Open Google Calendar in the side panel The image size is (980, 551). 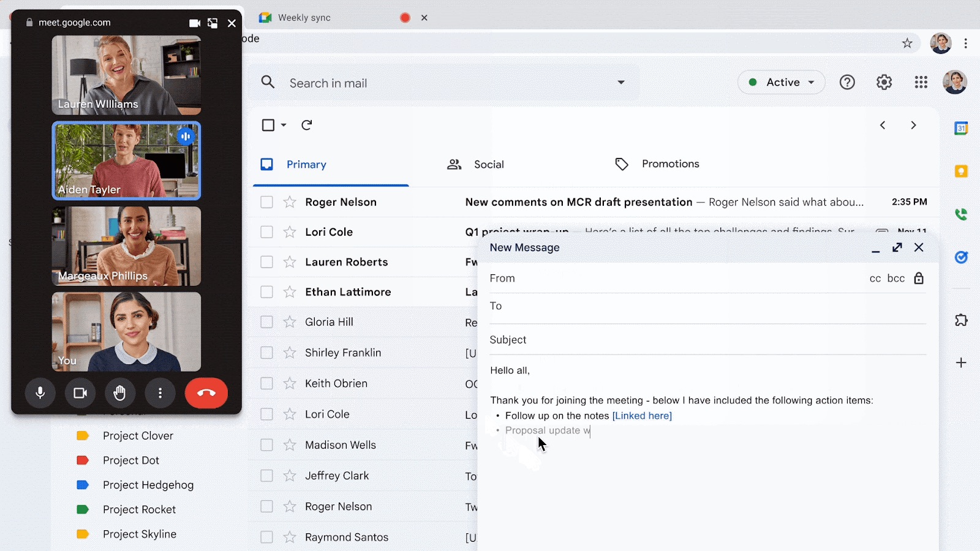point(962,129)
